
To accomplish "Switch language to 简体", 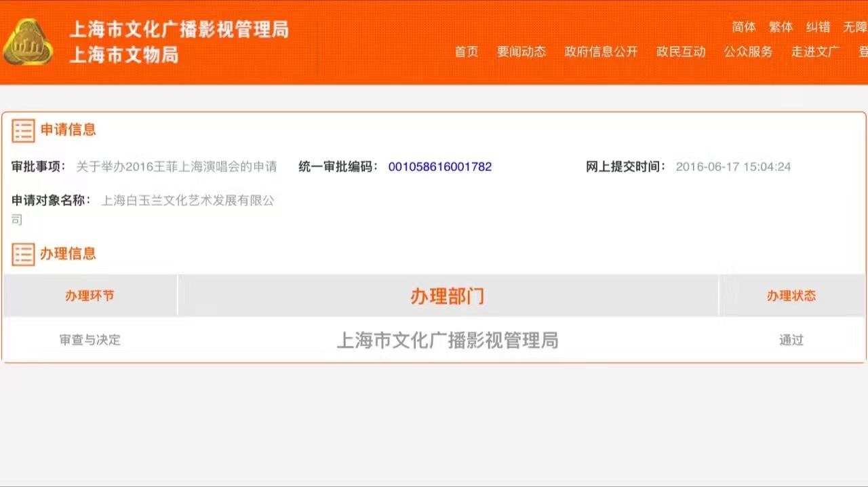I will [x=744, y=27].
